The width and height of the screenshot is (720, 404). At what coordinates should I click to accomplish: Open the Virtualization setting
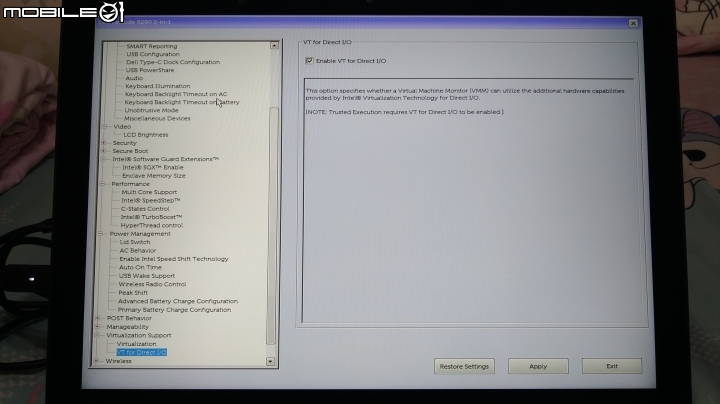(136, 344)
